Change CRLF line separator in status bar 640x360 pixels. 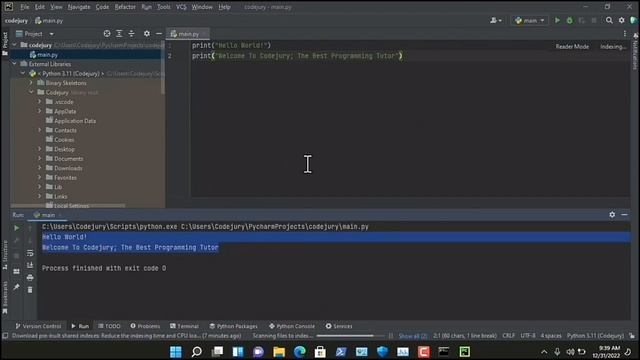pos(508,336)
